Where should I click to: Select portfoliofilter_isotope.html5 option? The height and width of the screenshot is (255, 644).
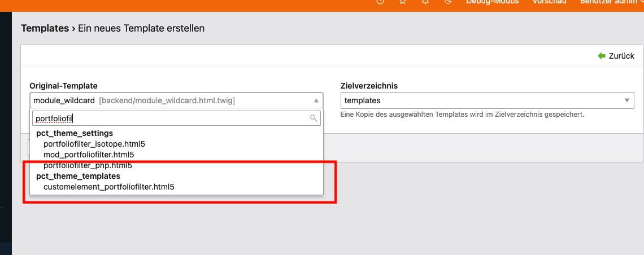[x=94, y=144]
